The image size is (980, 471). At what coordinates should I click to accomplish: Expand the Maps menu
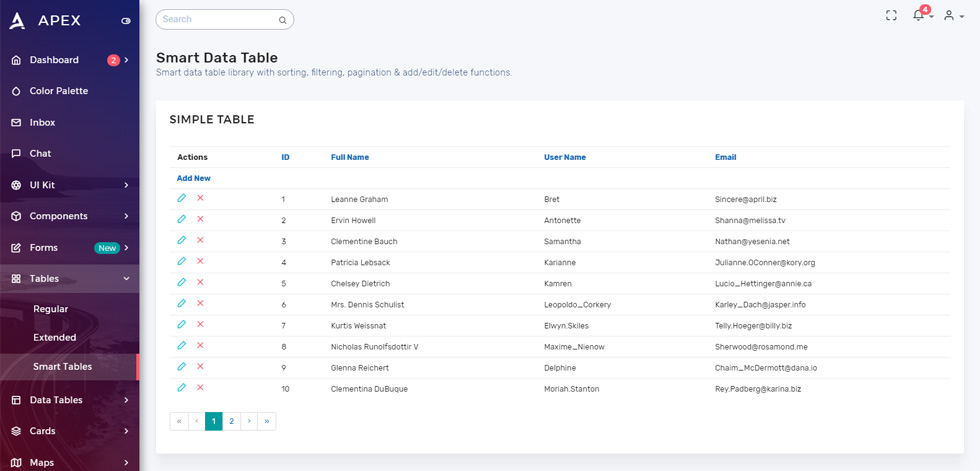pyautogui.click(x=70, y=463)
